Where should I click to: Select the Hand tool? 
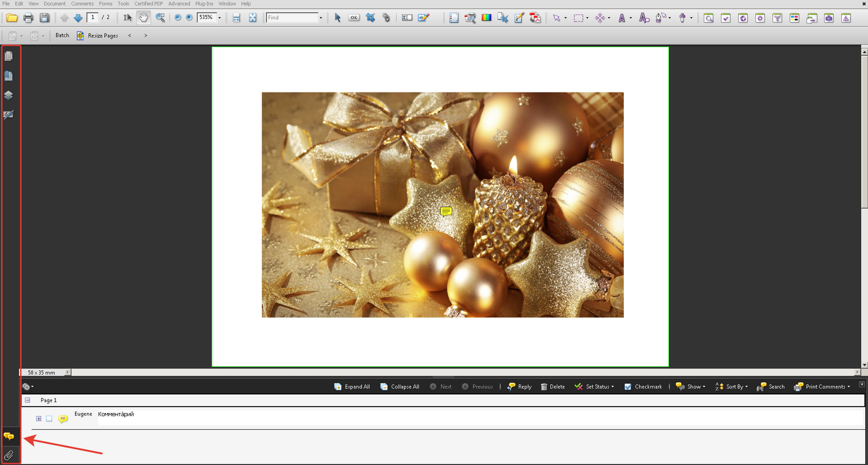[143, 18]
